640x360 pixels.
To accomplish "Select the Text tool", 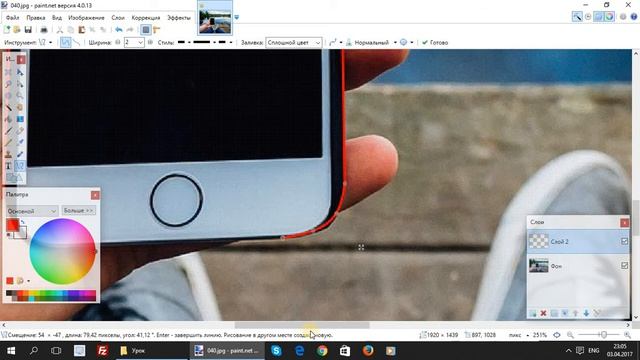I will pyautogui.click(x=8, y=166).
